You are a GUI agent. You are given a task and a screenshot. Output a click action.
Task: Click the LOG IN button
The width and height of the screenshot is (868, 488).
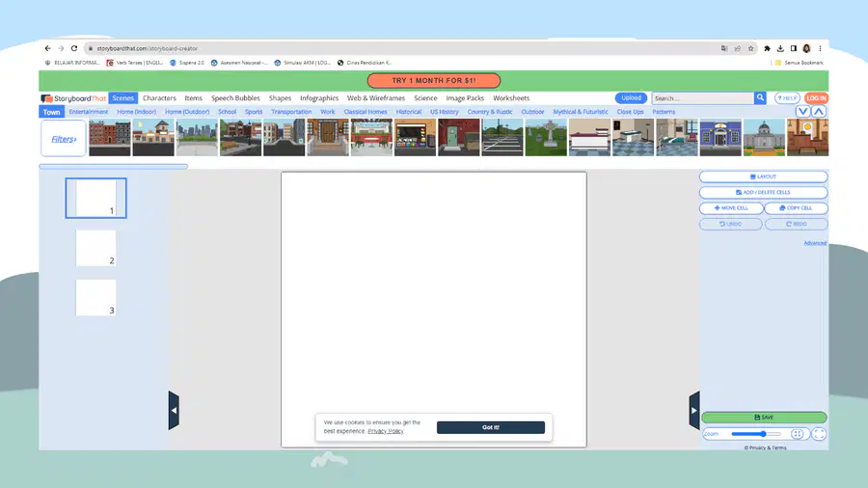pyautogui.click(x=816, y=98)
